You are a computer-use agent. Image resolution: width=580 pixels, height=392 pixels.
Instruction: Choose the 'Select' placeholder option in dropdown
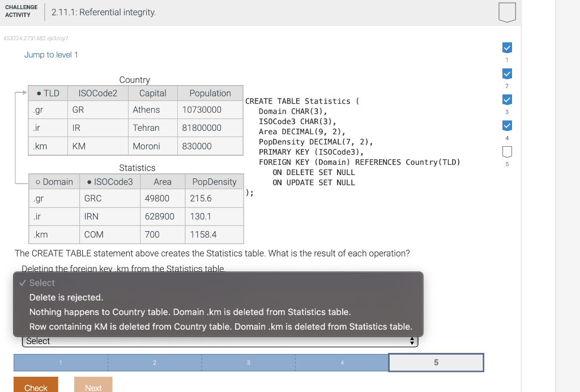click(x=218, y=283)
